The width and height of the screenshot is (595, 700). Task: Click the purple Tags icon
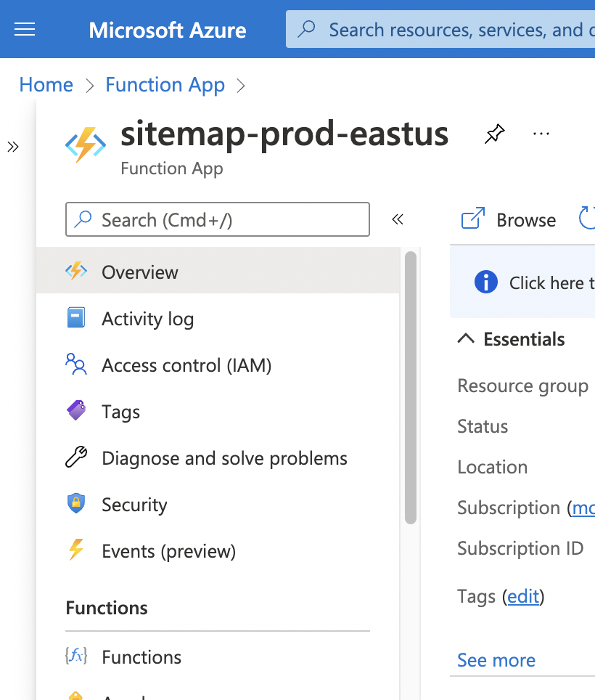tap(76, 410)
